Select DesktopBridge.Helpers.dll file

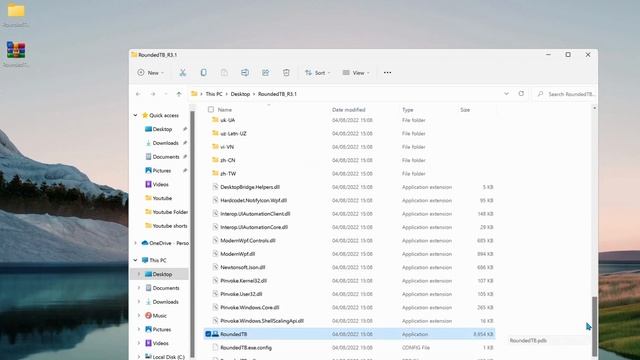pos(250,187)
